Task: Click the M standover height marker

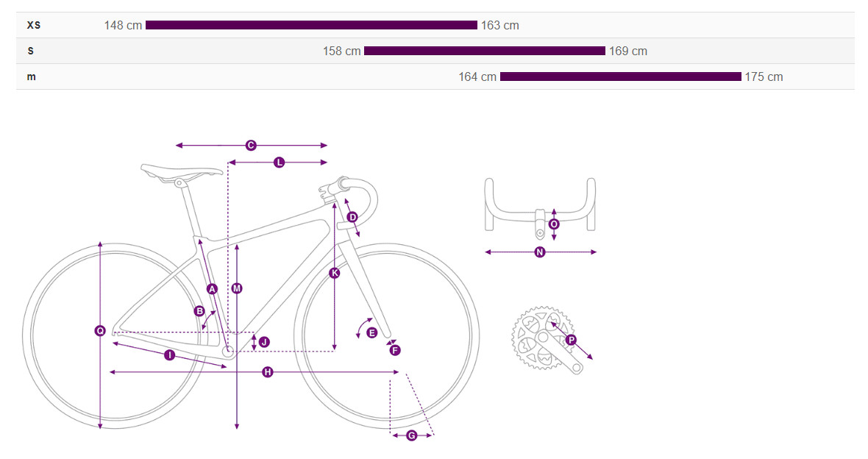Action: pos(237,288)
